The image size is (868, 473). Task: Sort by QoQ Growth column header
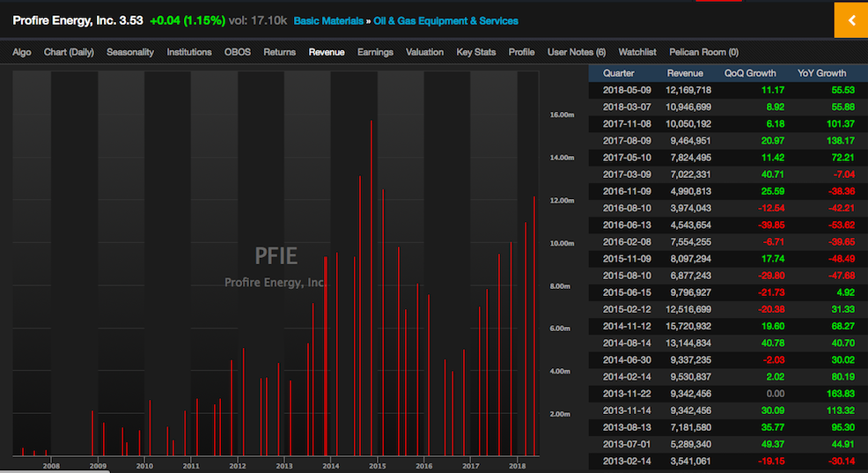[x=750, y=73]
